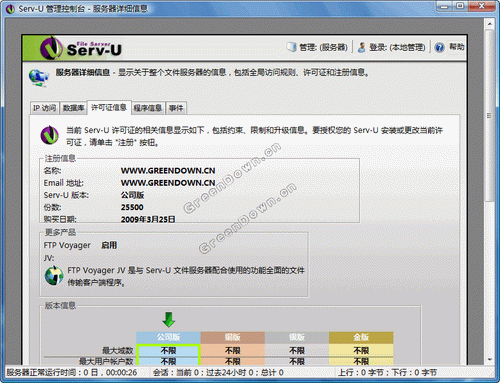500x383 pixels.
Task: Click the scroll up arrow of the vertical scrollbar
Action: pos(489,24)
